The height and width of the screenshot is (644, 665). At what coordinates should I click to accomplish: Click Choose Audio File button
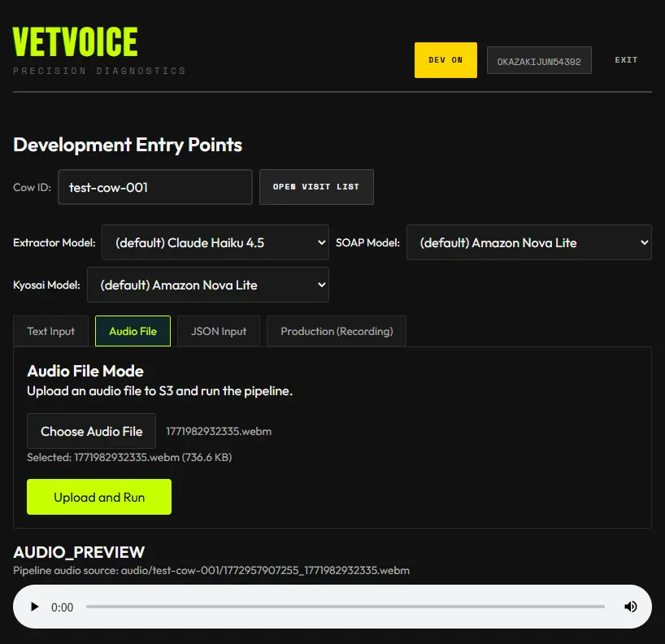click(91, 431)
